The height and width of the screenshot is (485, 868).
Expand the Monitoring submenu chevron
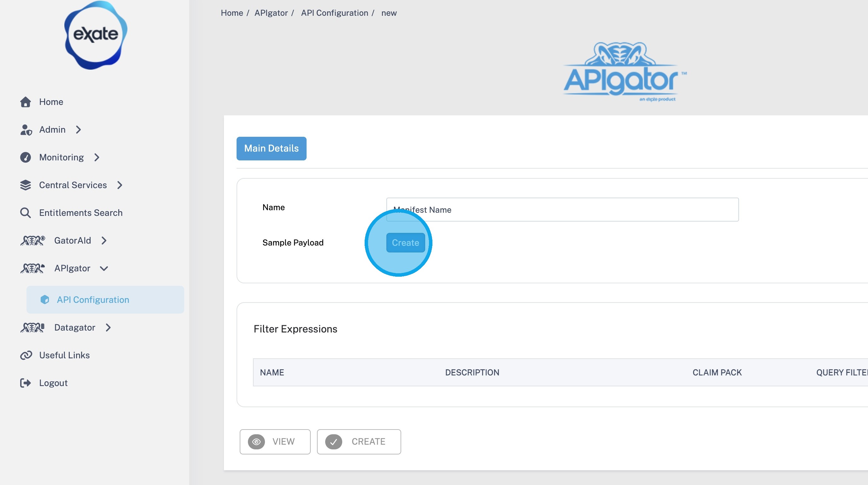coord(97,157)
